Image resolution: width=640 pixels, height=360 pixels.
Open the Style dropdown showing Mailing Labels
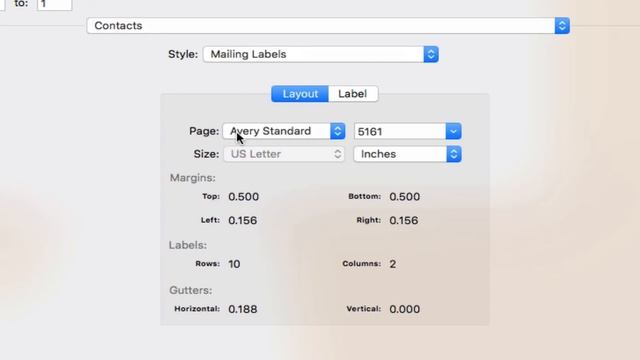coord(321,54)
